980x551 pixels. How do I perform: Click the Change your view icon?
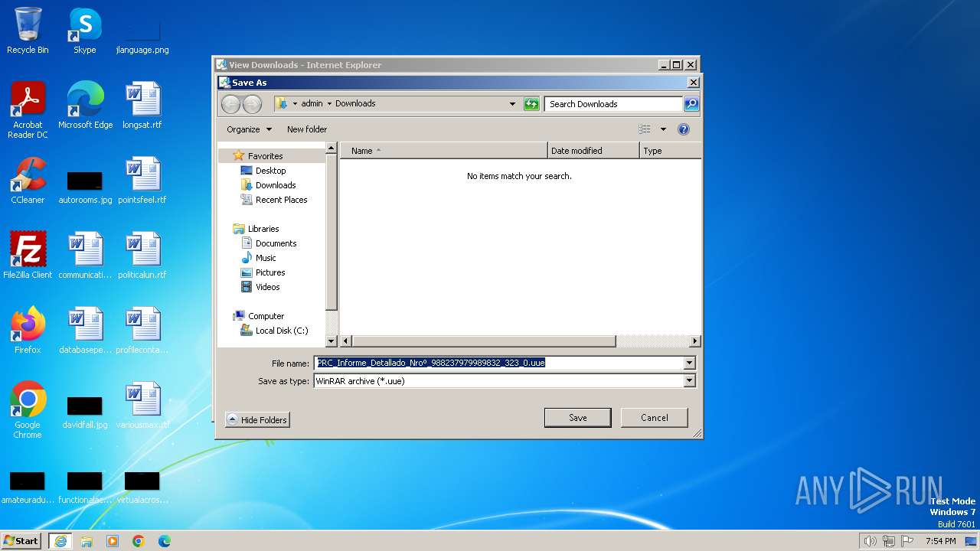coord(645,129)
